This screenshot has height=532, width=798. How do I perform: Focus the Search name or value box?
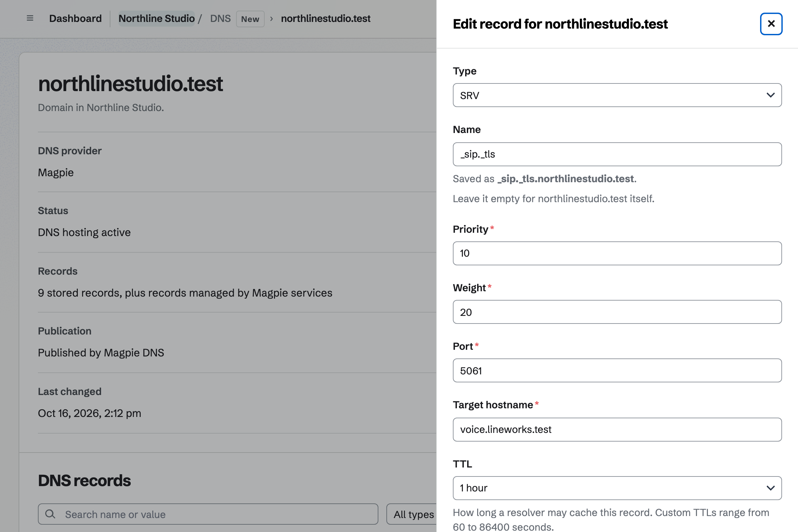tap(208, 514)
